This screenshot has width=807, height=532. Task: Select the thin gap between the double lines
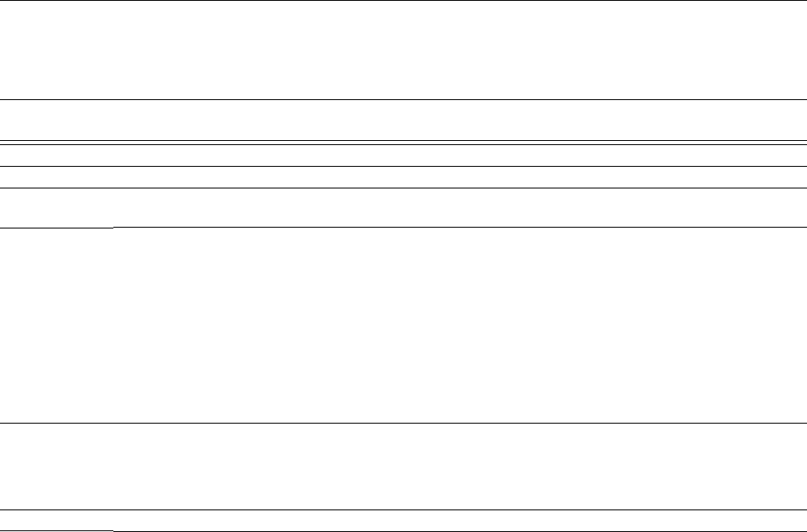(403, 143)
